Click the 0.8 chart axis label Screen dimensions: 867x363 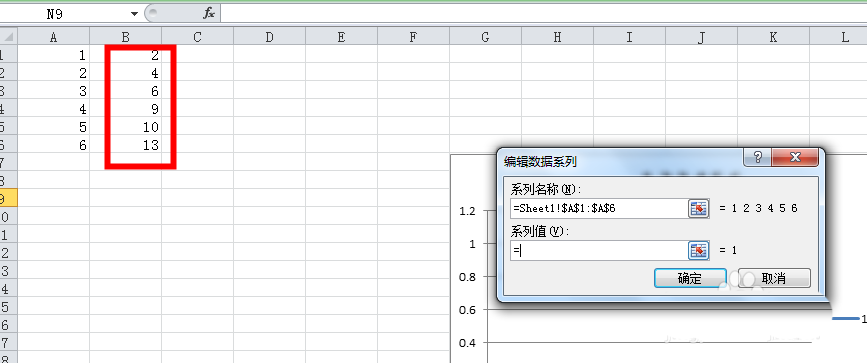point(467,277)
